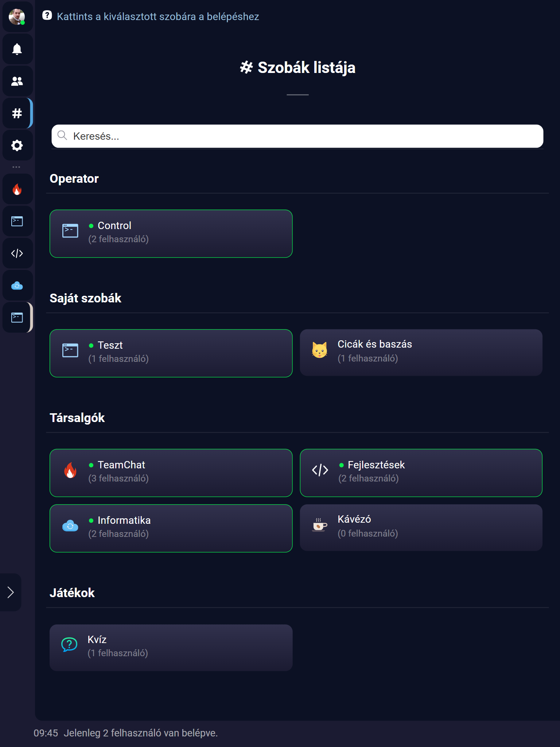Viewport: 560px width, 747px height.
Task: Expand the sidebar with the arrow chevron
Action: 11,592
